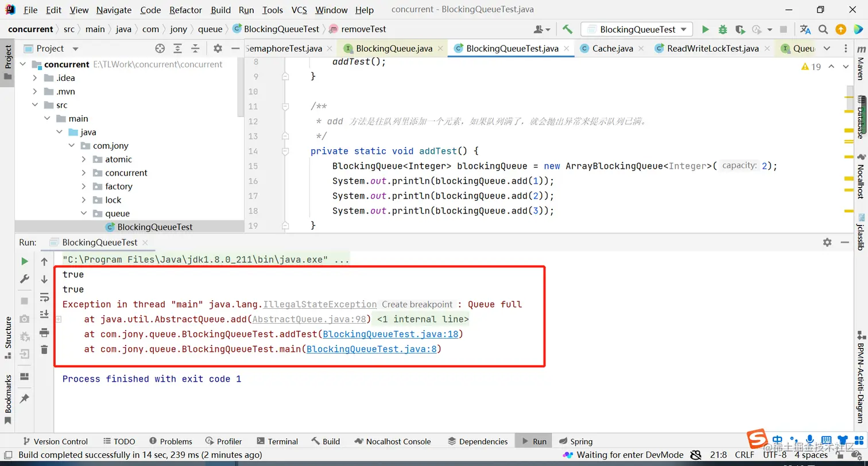
Task: Click the Create breakpoint link
Action: click(x=417, y=304)
